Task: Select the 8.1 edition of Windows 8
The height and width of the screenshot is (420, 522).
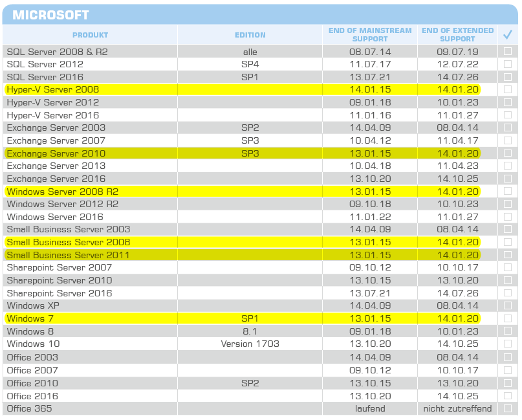Action: point(250,331)
